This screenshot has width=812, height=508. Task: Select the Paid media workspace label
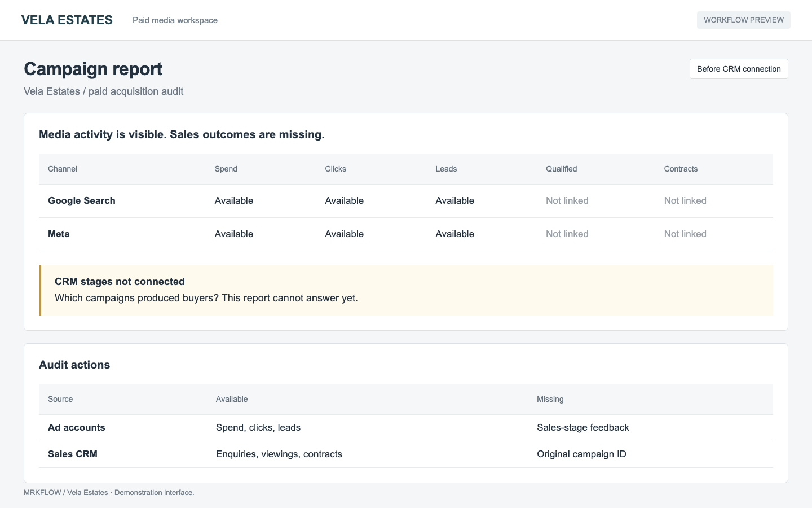[x=175, y=20]
